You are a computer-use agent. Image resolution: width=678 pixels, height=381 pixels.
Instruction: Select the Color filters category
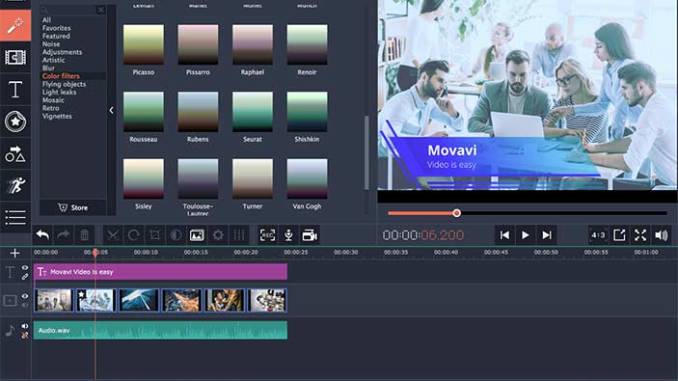[61, 76]
